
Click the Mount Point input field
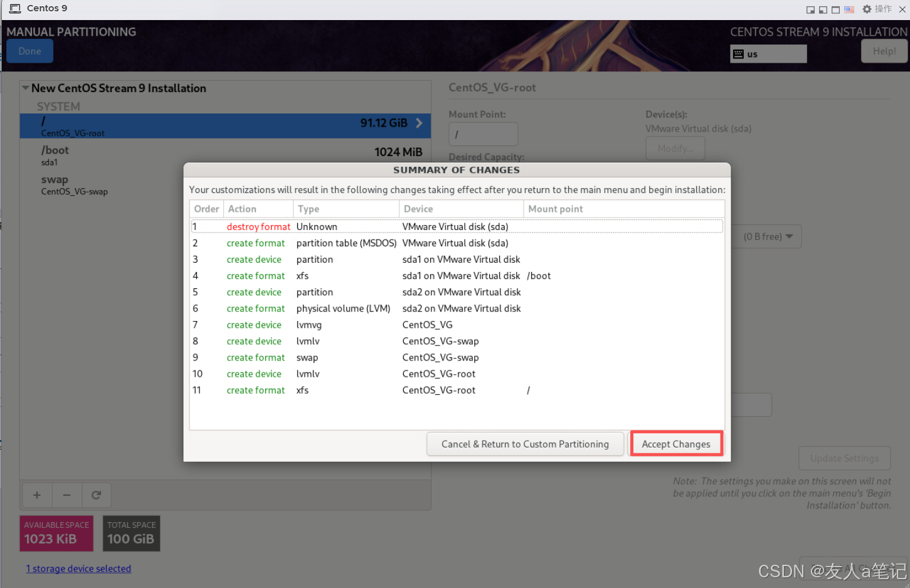(483, 134)
